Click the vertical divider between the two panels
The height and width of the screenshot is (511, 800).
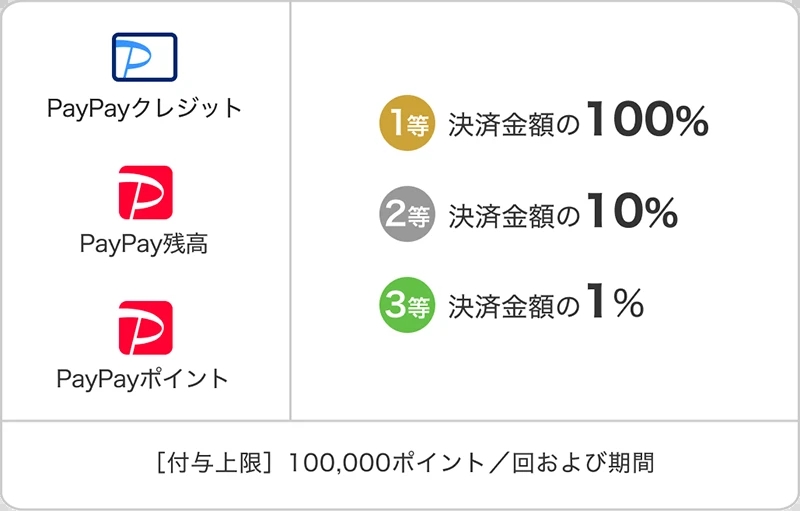pos(290,210)
